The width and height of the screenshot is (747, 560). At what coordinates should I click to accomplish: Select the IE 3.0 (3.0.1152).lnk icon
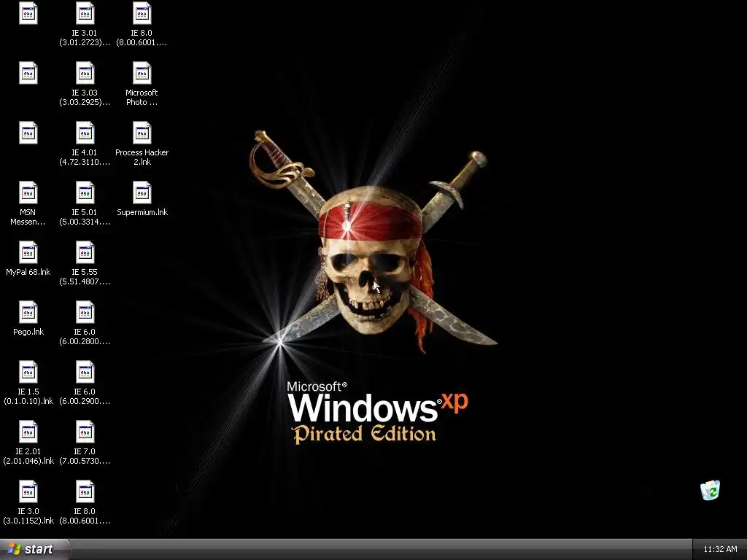[x=28, y=492]
